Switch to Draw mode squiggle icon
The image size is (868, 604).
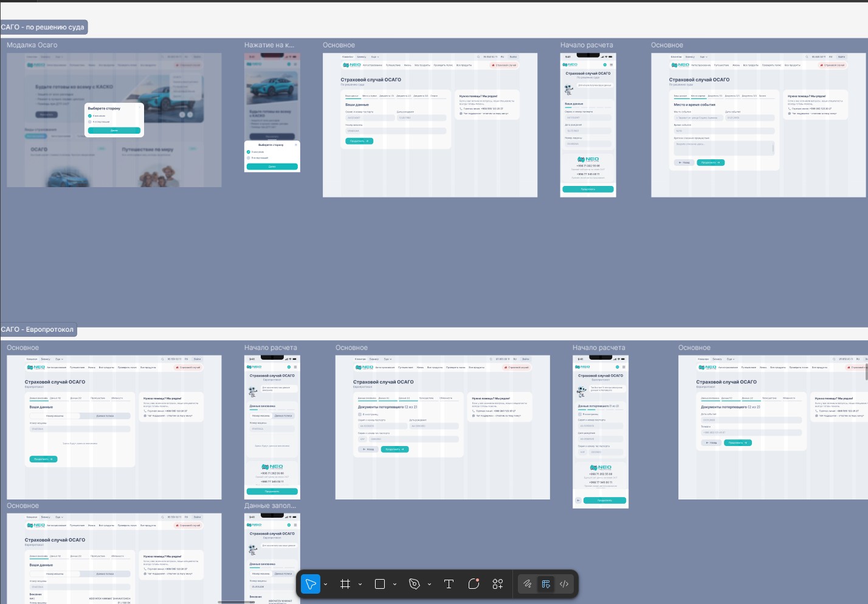tap(528, 584)
